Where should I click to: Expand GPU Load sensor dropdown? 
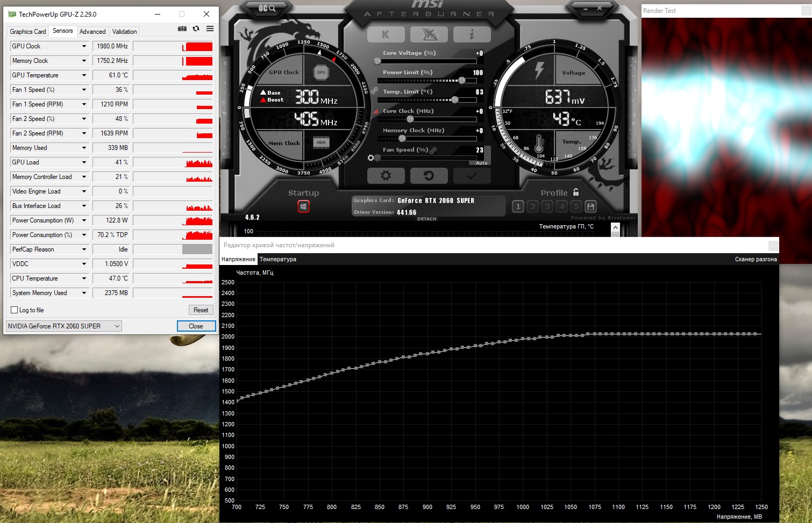pyautogui.click(x=84, y=162)
